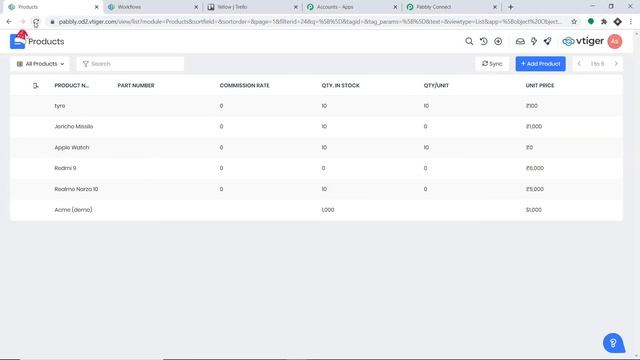Open the user avatar profile menu

pyautogui.click(x=615, y=41)
